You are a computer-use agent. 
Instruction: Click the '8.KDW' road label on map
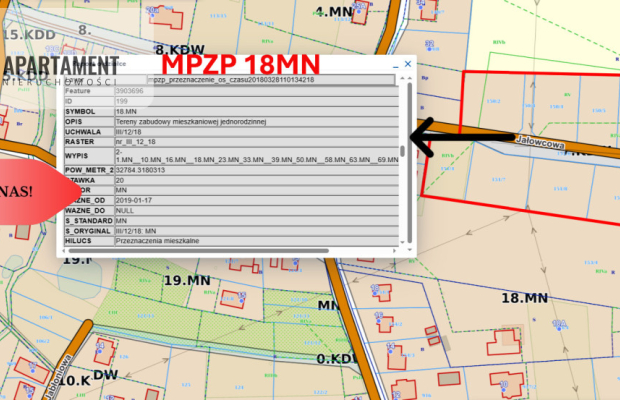180,50
